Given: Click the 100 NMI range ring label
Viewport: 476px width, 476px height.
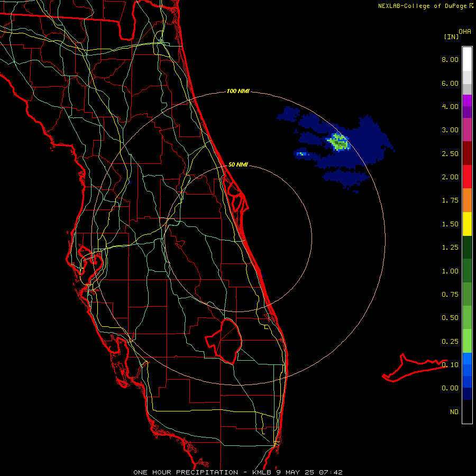Looking at the screenshot, I should [238, 91].
